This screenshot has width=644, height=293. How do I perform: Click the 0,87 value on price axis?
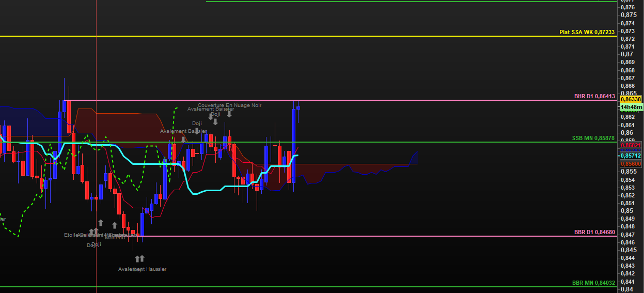[x=626, y=54]
